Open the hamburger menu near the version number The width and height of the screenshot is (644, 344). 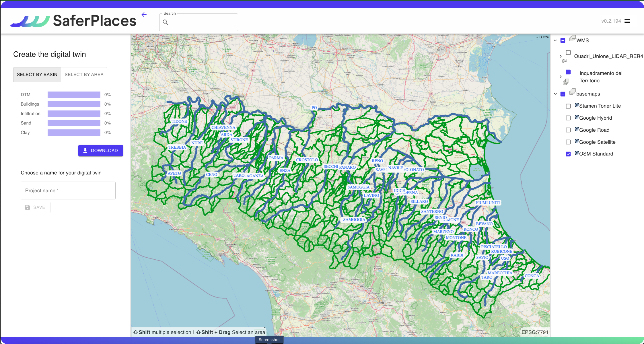point(627,21)
